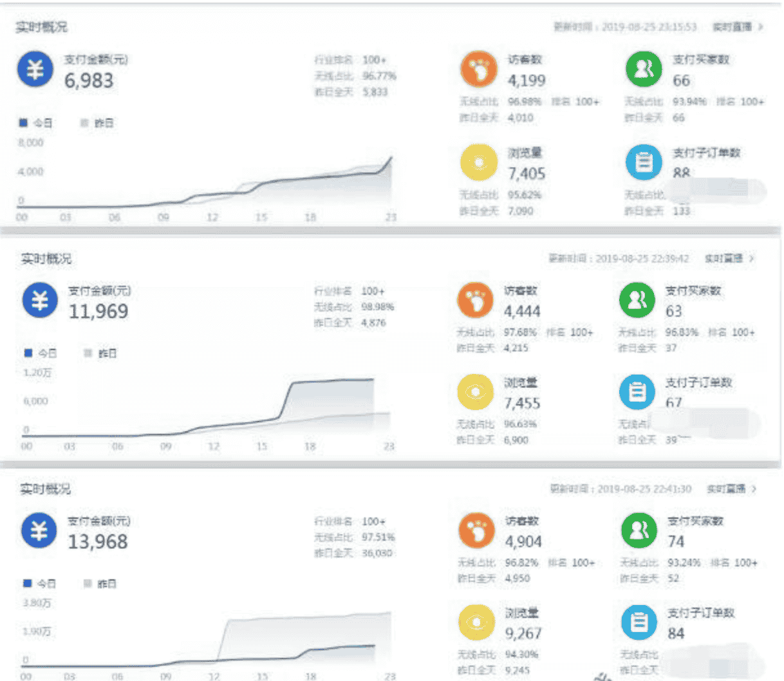Click the blue order icon beside 支付子订单数 88

click(x=644, y=162)
